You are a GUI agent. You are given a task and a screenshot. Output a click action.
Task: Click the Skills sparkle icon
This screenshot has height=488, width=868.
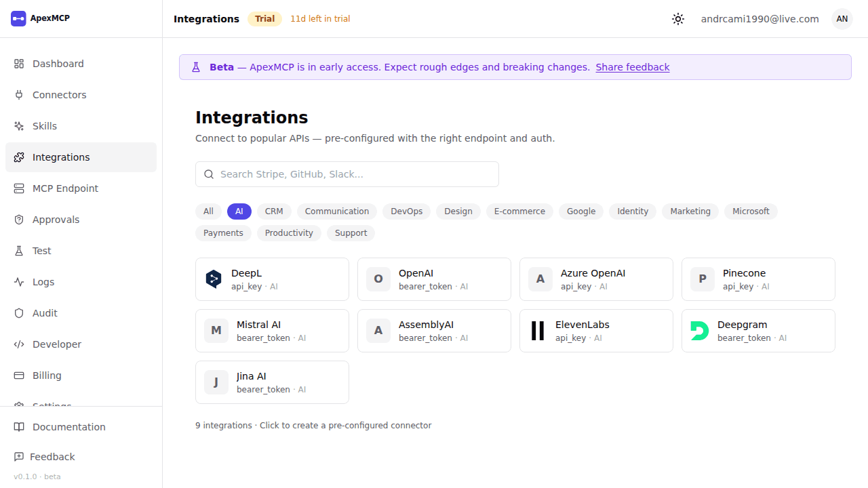point(19,126)
